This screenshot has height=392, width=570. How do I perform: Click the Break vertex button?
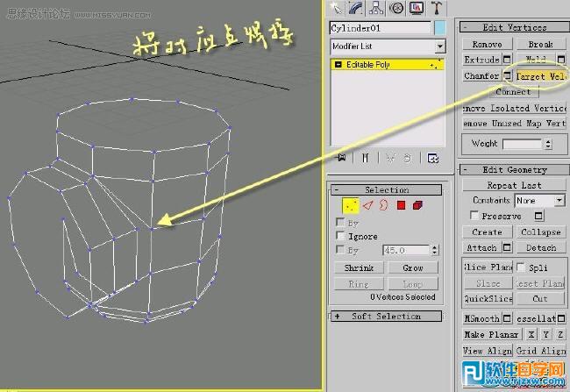coord(541,45)
